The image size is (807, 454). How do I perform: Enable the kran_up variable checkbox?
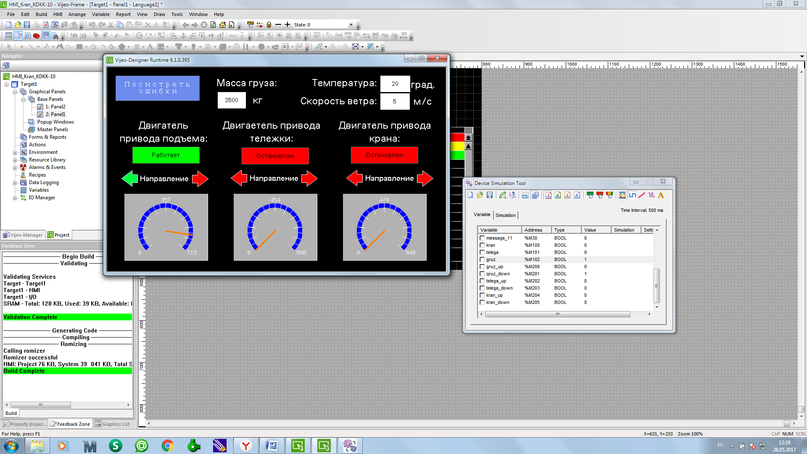click(483, 295)
